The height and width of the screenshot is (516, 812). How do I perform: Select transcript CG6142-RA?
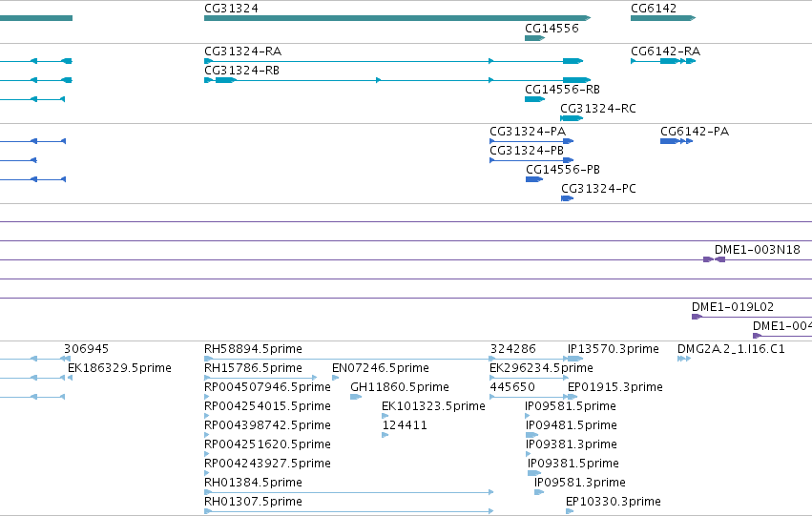point(663,61)
